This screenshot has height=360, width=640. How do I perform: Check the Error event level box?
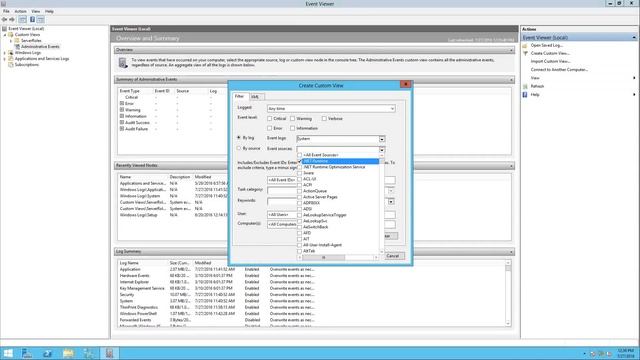tap(269, 128)
